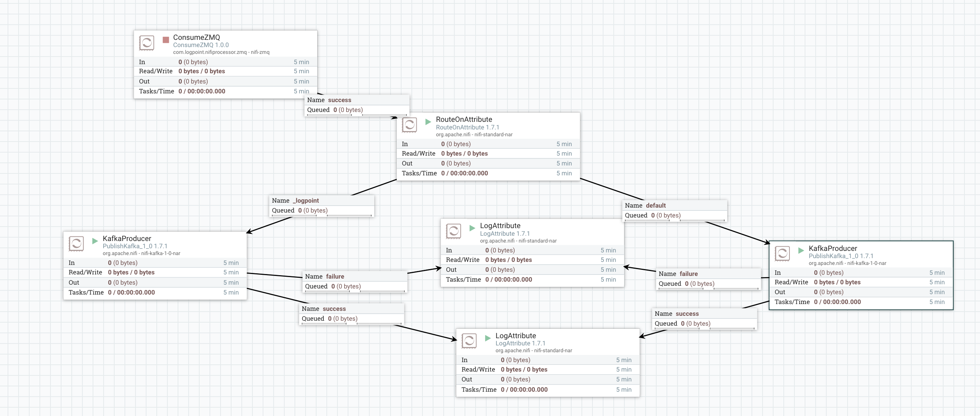Click the ConsumeZMQ processor icon

(x=147, y=43)
